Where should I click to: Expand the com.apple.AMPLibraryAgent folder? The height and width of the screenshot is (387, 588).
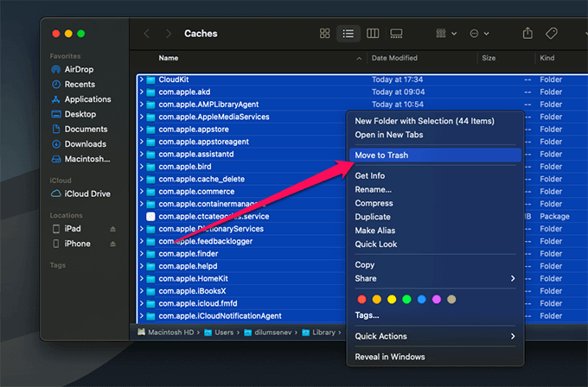click(141, 105)
